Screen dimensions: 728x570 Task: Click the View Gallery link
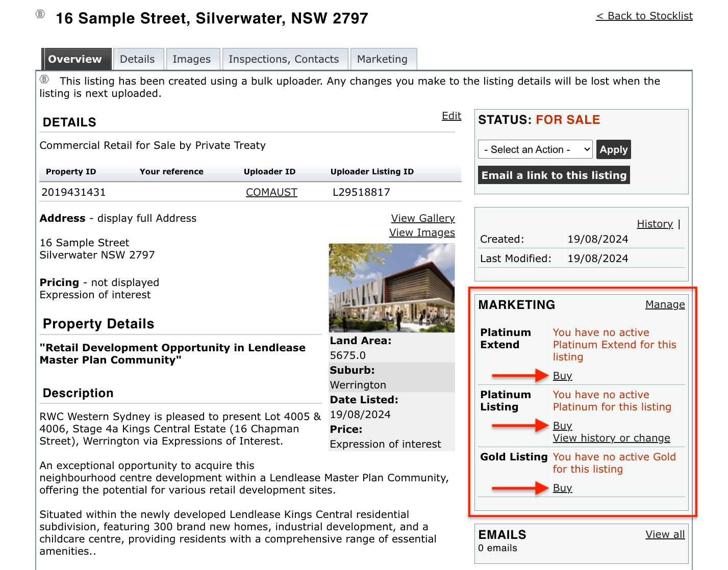(x=422, y=218)
